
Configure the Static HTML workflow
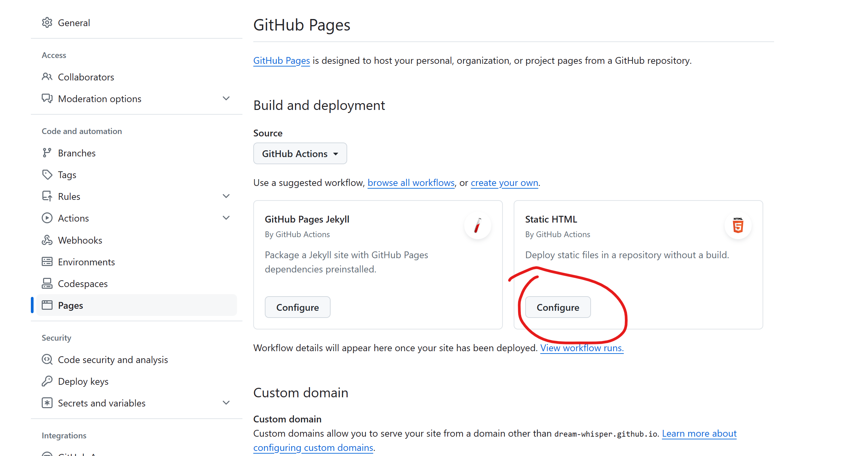pyautogui.click(x=558, y=307)
